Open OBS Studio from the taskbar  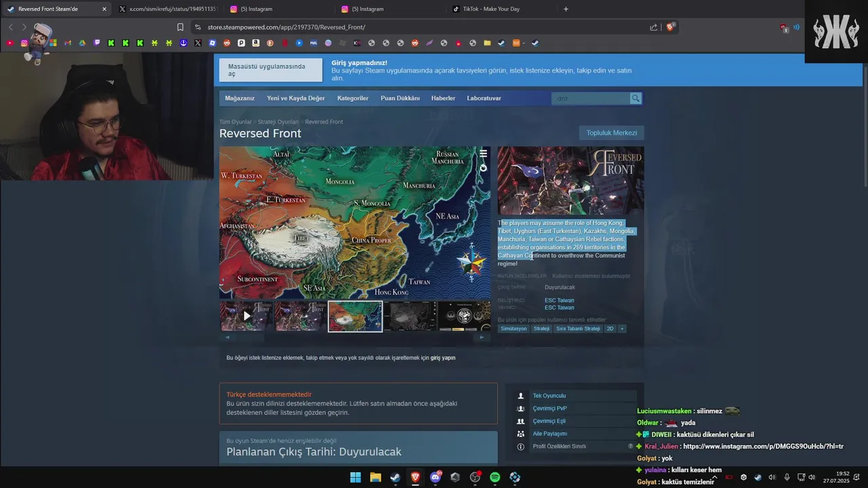(x=475, y=477)
